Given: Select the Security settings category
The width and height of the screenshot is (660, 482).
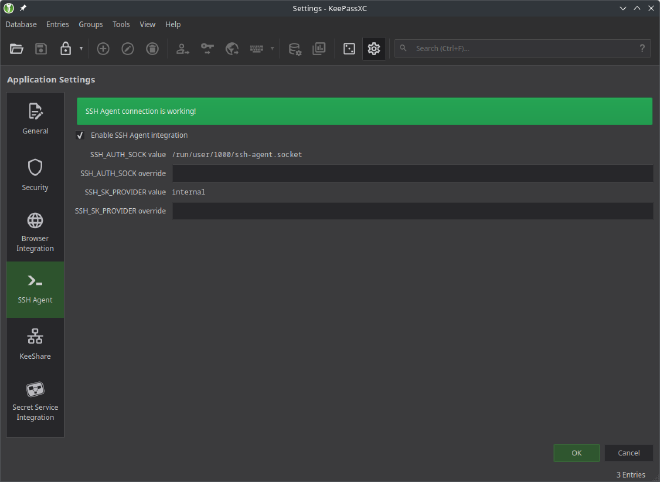Looking at the screenshot, I should coord(35,175).
